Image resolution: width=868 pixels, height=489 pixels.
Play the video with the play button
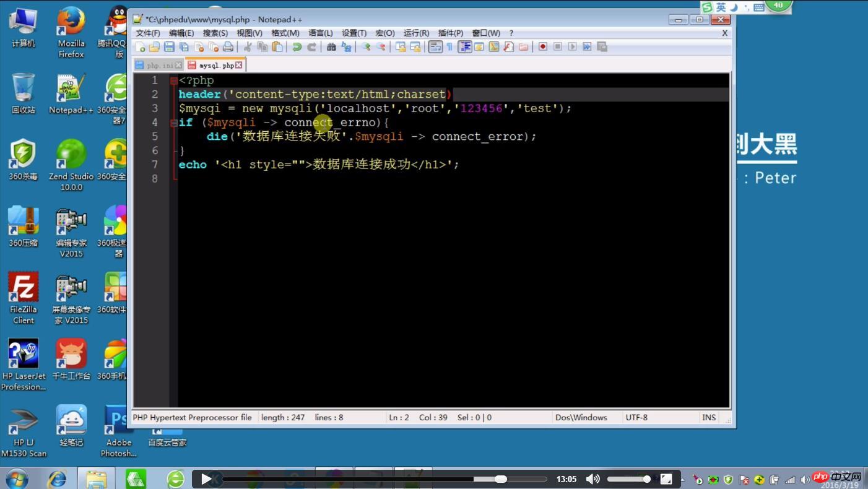point(207,479)
